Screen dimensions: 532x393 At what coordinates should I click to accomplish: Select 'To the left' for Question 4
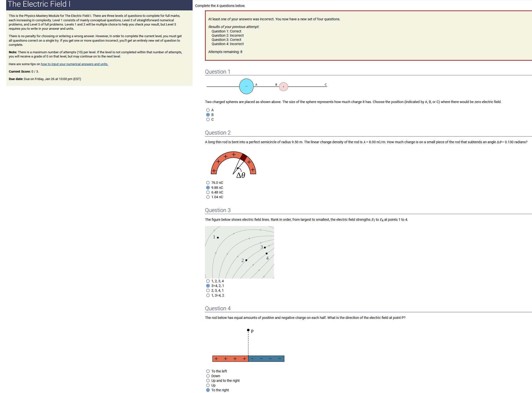click(x=208, y=371)
